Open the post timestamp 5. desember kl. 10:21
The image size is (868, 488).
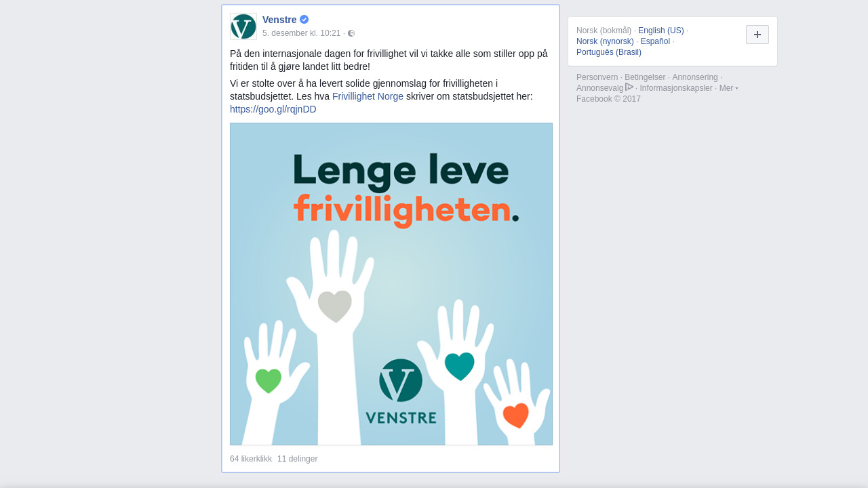(x=301, y=33)
